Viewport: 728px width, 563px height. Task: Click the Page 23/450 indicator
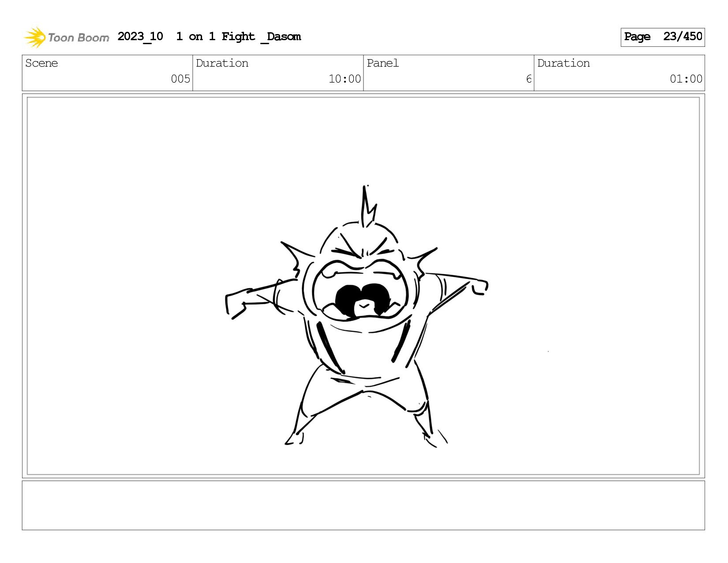point(663,37)
